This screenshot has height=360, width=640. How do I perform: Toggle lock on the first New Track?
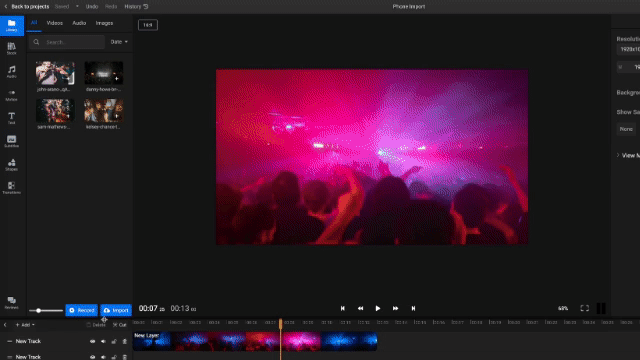(114, 341)
